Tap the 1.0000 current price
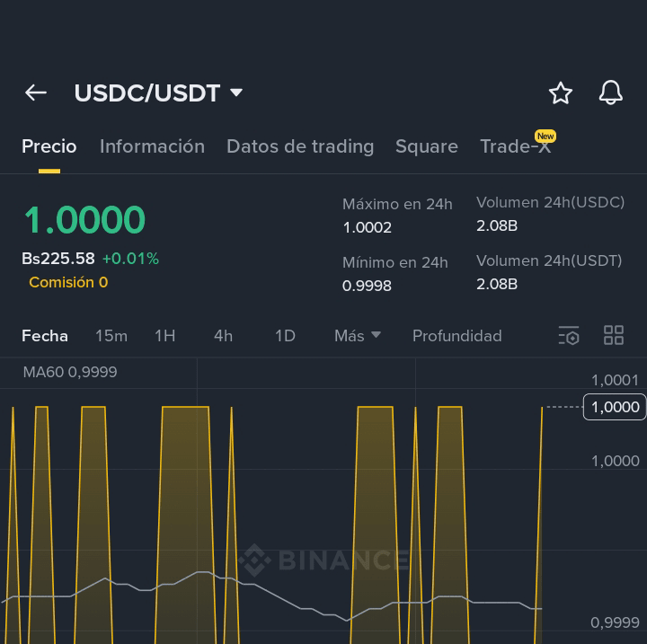The image size is (647, 644). point(84,220)
